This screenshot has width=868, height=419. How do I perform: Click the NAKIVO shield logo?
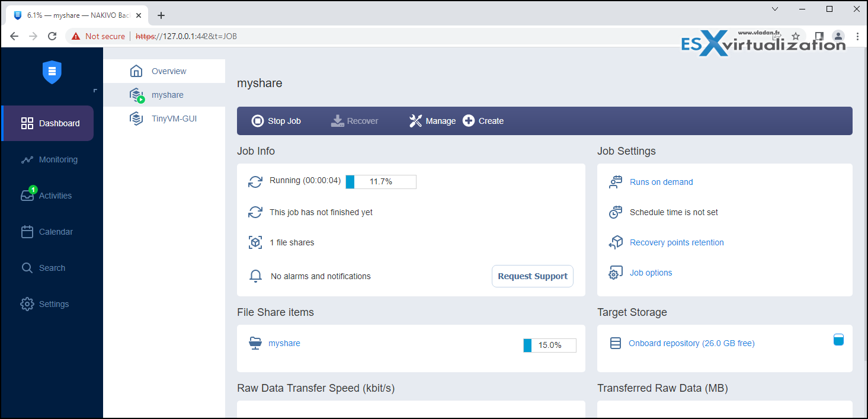52,72
